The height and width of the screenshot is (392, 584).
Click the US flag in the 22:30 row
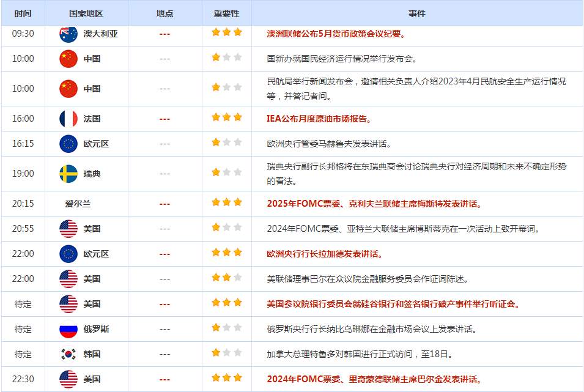(x=68, y=379)
